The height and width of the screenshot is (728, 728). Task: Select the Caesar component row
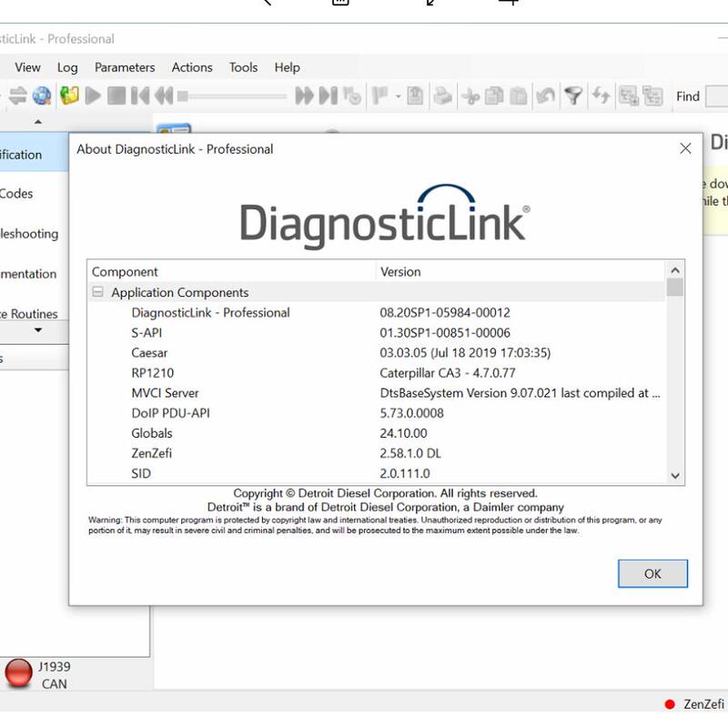pyautogui.click(x=376, y=352)
